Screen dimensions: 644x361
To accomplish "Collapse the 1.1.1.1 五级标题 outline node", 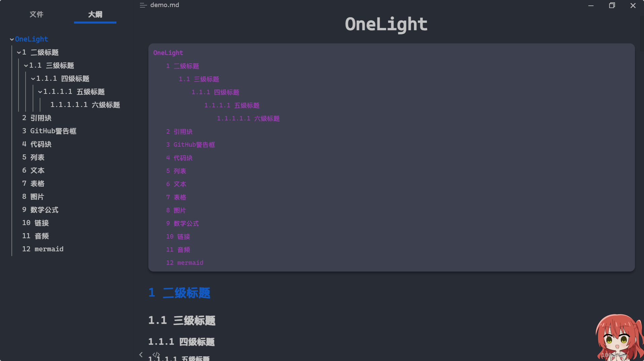I will [x=40, y=92].
